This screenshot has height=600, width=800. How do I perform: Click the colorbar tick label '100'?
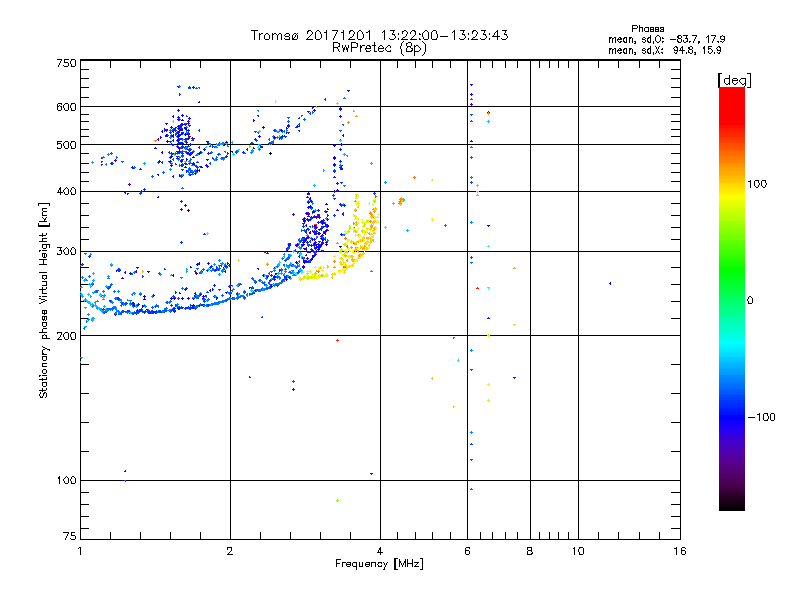pyautogui.click(x=757, y=184)
